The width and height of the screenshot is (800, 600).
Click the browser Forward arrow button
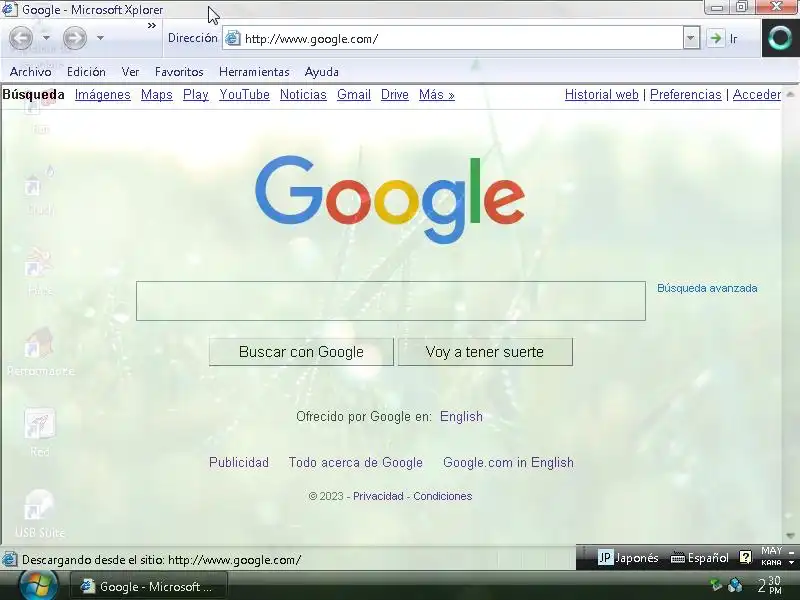[74, 38]
